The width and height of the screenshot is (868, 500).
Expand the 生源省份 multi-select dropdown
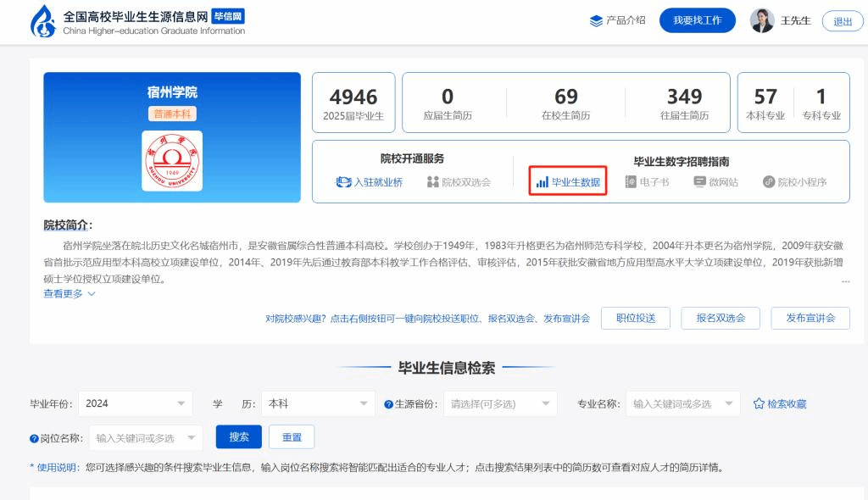coord(500,403)
